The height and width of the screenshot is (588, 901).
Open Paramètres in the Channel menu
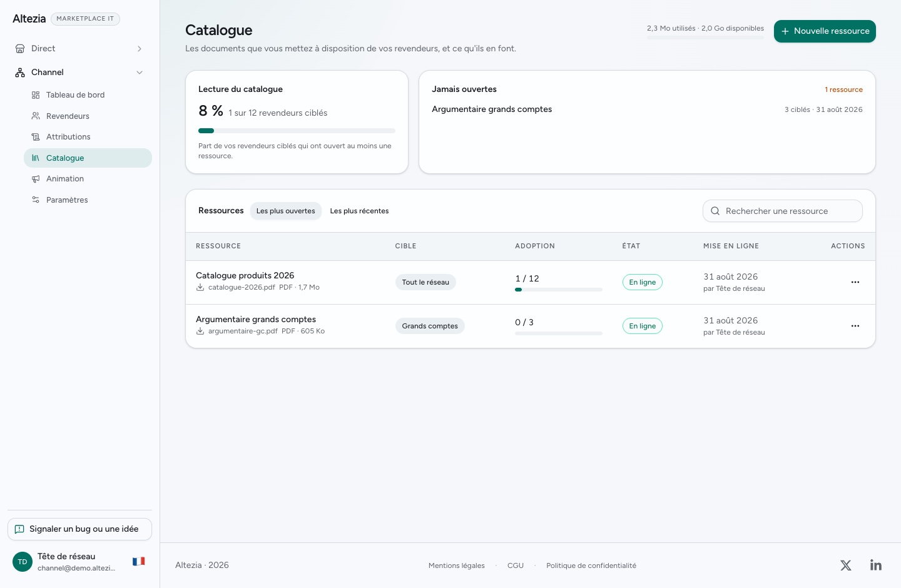point(88,200)
